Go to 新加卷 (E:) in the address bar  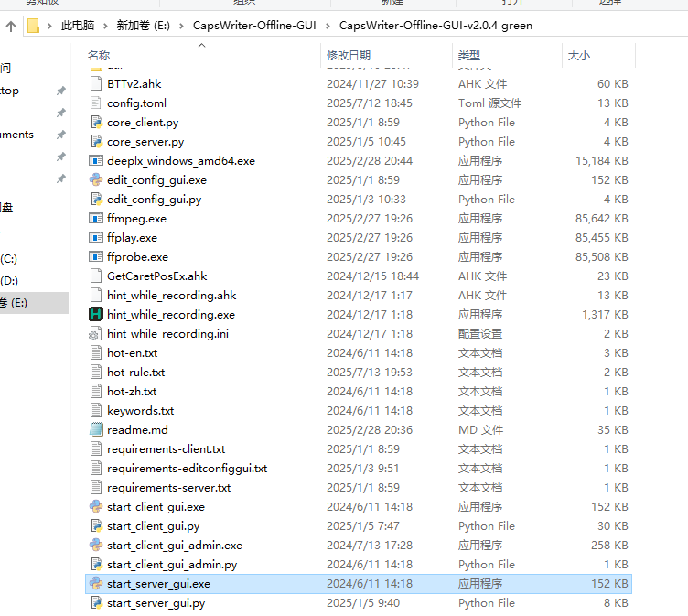[x=143, y=26]
